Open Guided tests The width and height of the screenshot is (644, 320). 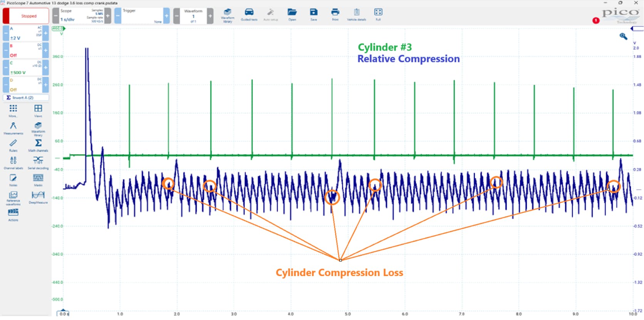[249, 14]
